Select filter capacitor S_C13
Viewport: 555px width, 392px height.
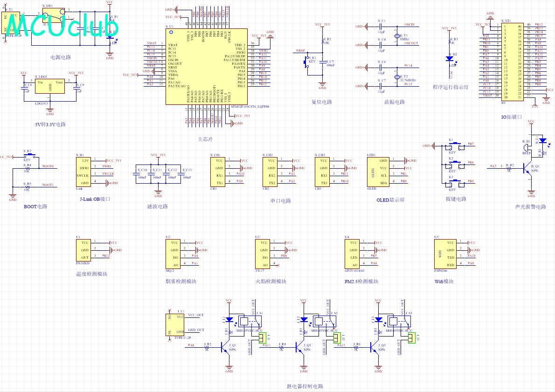click(181, 174)
